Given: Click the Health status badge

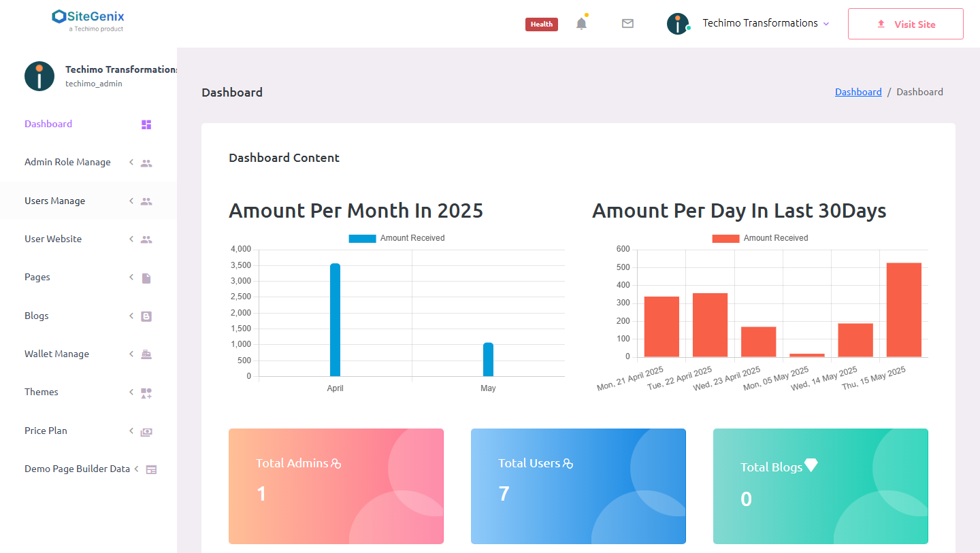Looking at the screenshot, I should point(541,24).
